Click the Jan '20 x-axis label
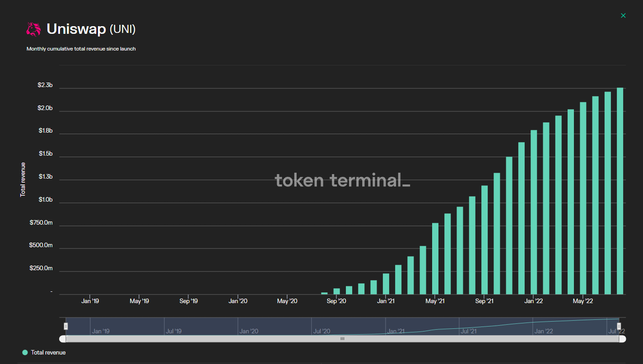 point(238,301)
